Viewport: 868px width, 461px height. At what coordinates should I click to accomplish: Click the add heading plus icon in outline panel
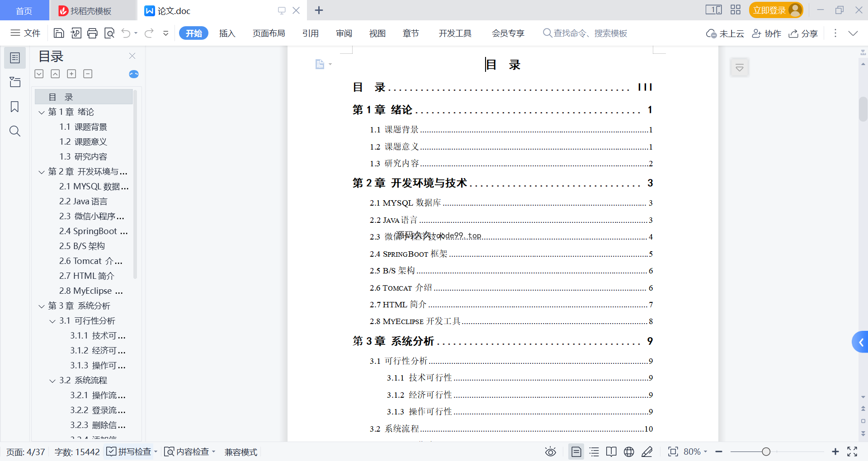(71, 74)
